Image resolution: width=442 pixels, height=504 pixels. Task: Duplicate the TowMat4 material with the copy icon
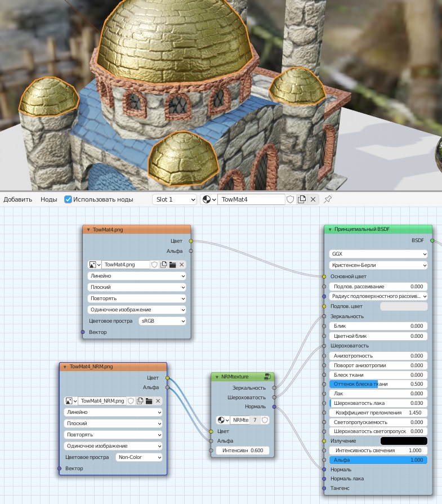click(x=302, y=199)
